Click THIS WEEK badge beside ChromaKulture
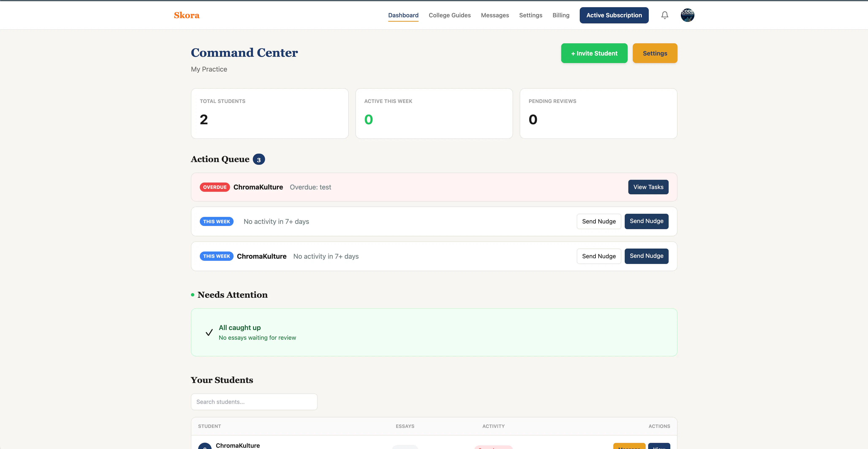The width and height of the screenshot is (868, 449). click(216, 256)
